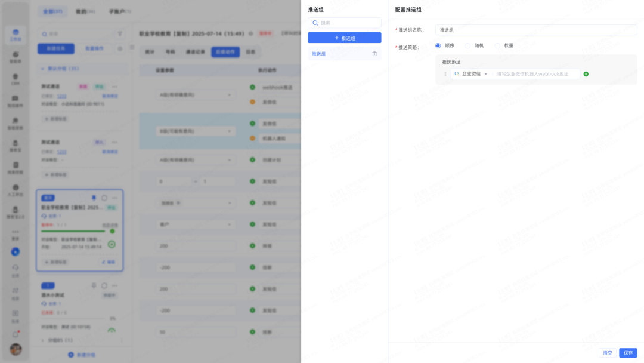Image resolution: width=644 pixels, height=363 pixels.
Task: Click the 保存 button
Action: 628,353
